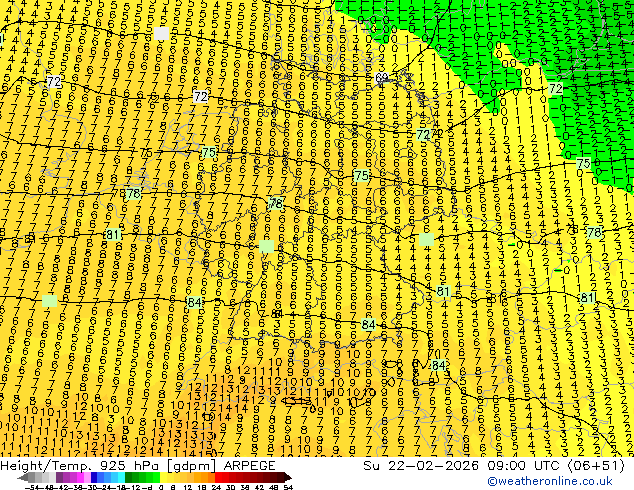Click the -54 value on the temperature scale
The height and width of the screenshot is (490, 634).
[32, 487]
